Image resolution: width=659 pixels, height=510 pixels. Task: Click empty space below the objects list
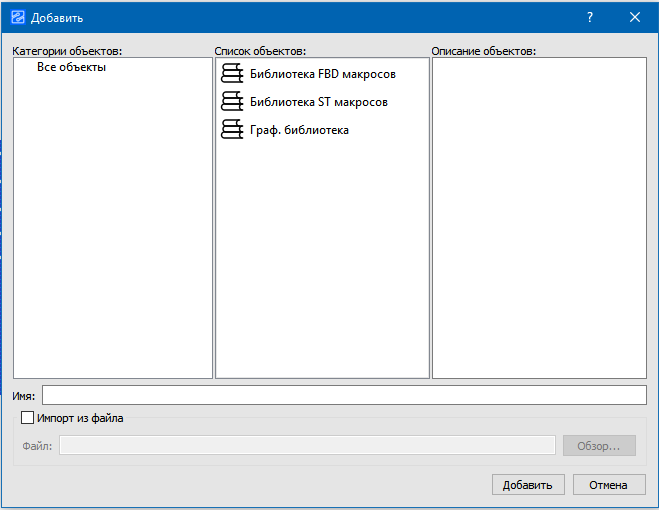point(321,260)
